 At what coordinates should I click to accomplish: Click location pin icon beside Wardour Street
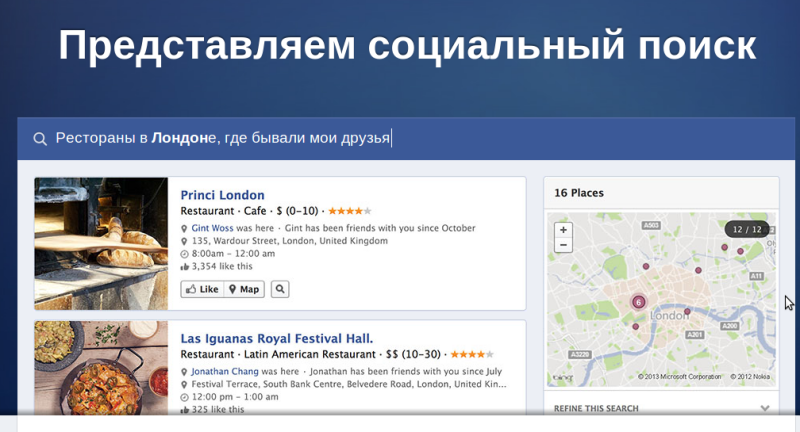tap(185, 241)
